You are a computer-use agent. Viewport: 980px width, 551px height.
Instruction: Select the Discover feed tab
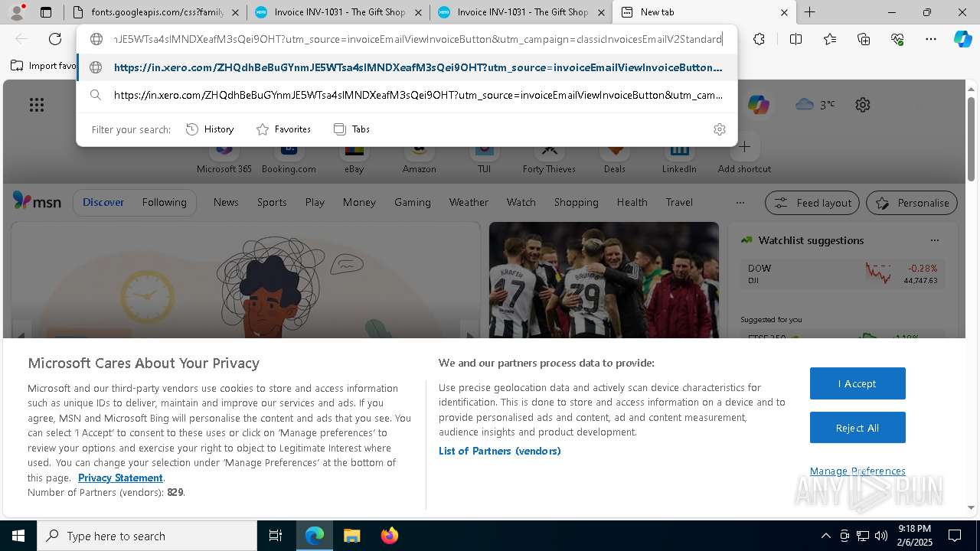103,202
